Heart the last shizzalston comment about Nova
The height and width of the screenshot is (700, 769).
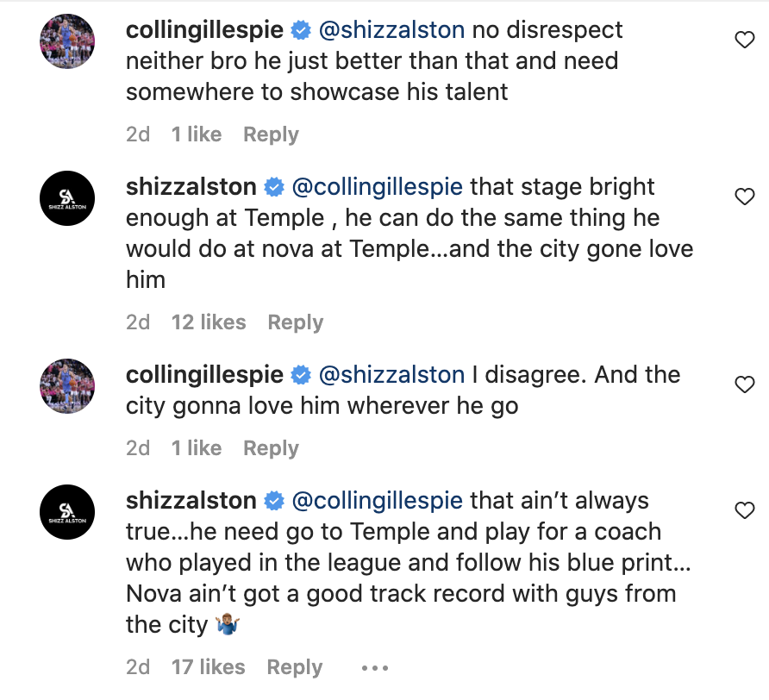pyautogui.click(x=744, y=510)
